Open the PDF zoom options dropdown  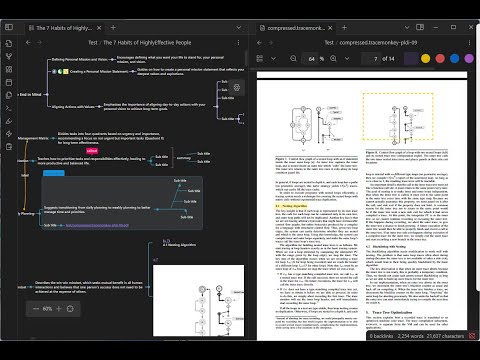coord(347,59)
